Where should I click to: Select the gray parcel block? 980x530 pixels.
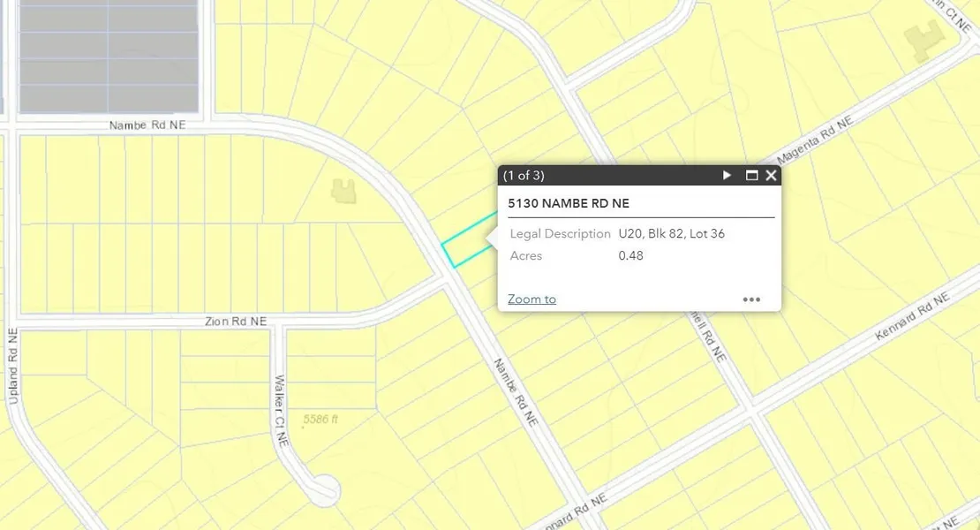tap(108, 57)
